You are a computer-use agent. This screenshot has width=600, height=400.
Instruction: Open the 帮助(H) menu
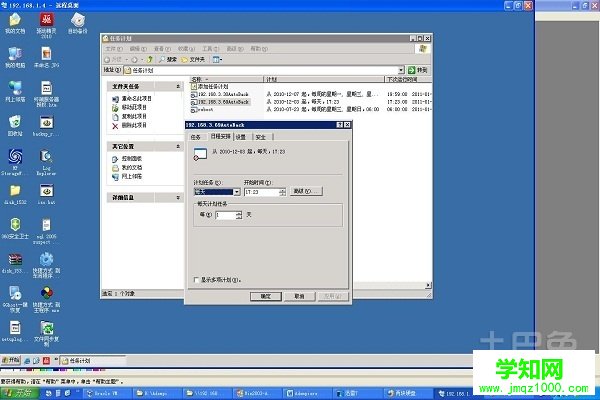click(259, 49)
